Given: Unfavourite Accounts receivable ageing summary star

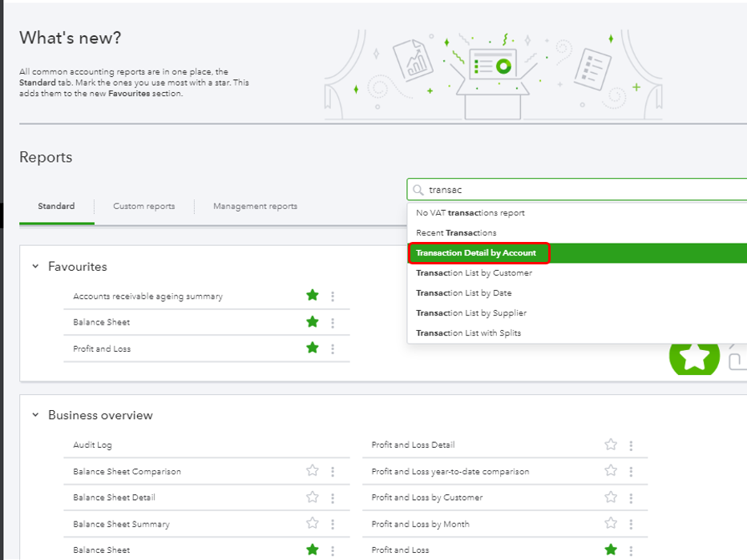Looking at the screenshot, I should tap(313, 296).
